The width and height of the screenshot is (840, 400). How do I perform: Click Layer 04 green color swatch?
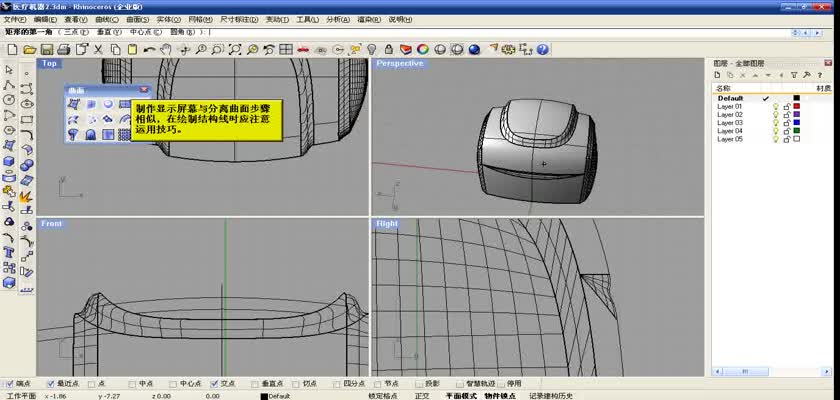point(796,131)
